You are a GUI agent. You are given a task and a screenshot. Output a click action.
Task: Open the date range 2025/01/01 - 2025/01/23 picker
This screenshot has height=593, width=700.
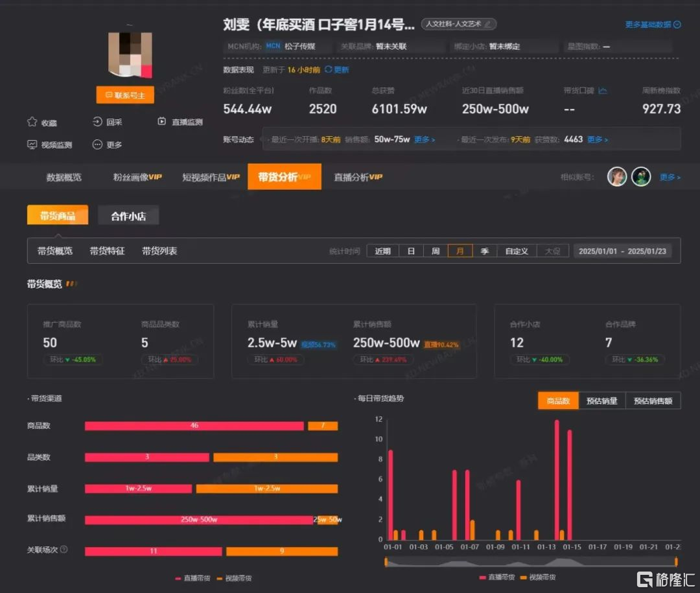[622, 251]
